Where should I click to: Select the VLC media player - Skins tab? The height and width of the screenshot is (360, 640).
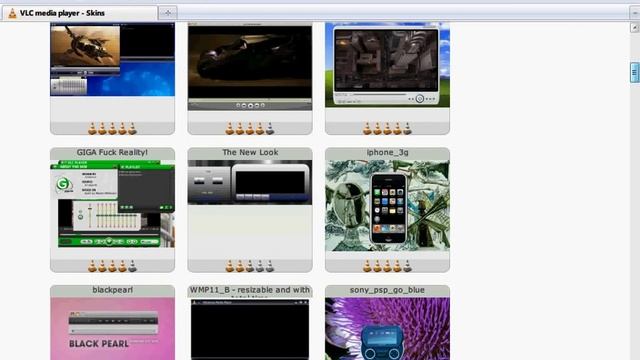tap(80, 13)
